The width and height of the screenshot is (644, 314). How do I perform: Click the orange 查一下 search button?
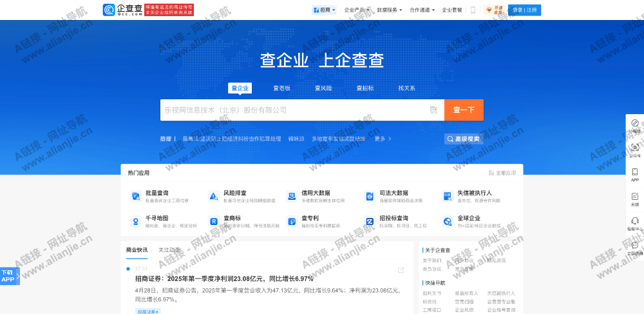(464, 110)
